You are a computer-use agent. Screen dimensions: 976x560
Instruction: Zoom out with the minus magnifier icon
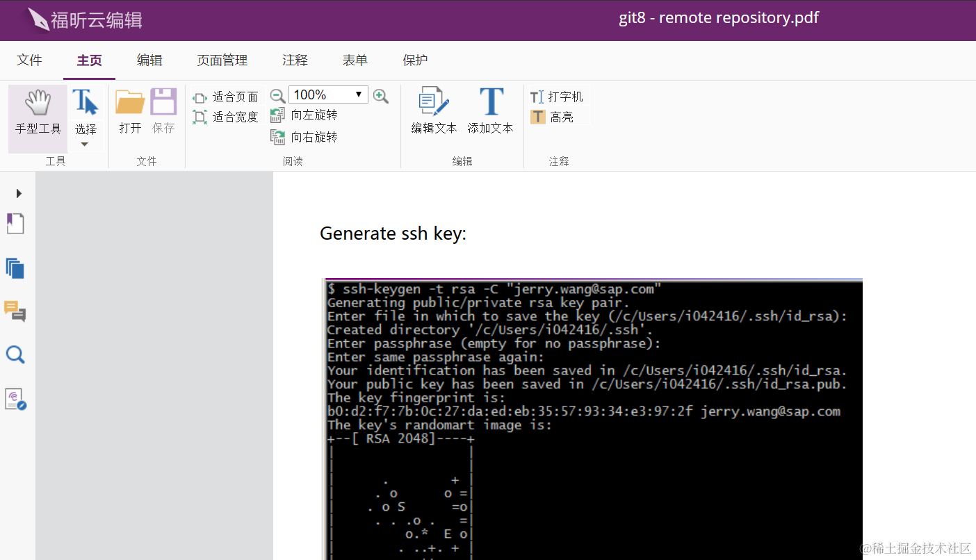(x=277, y=96)
